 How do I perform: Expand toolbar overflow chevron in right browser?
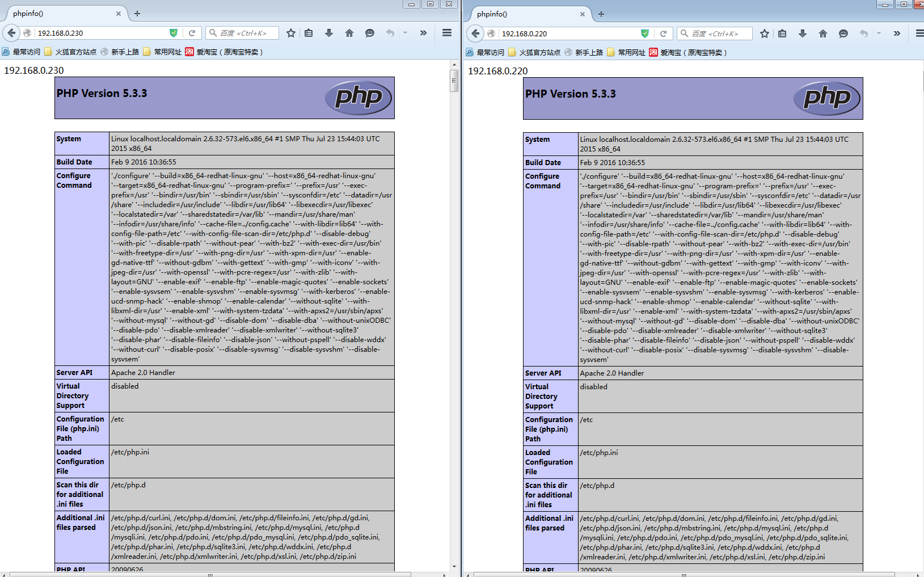[897, 33]
